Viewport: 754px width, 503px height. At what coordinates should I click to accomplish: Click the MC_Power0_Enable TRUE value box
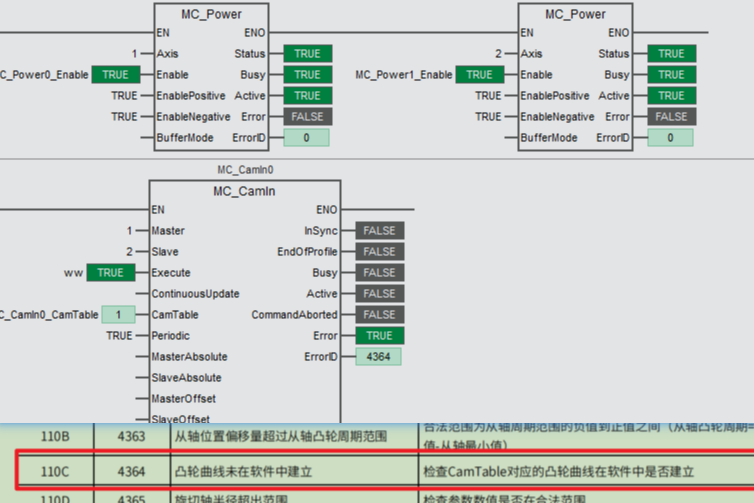click(115, 75)
